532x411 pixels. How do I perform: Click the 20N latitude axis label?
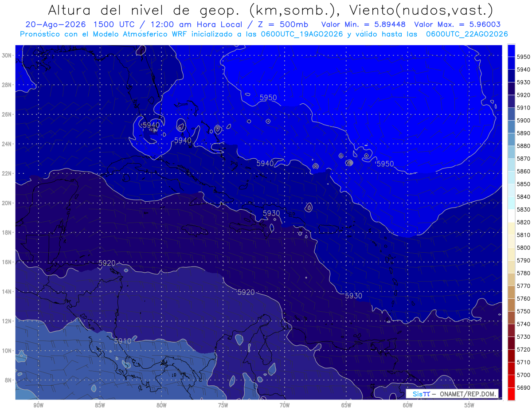[x=8, y=203]
